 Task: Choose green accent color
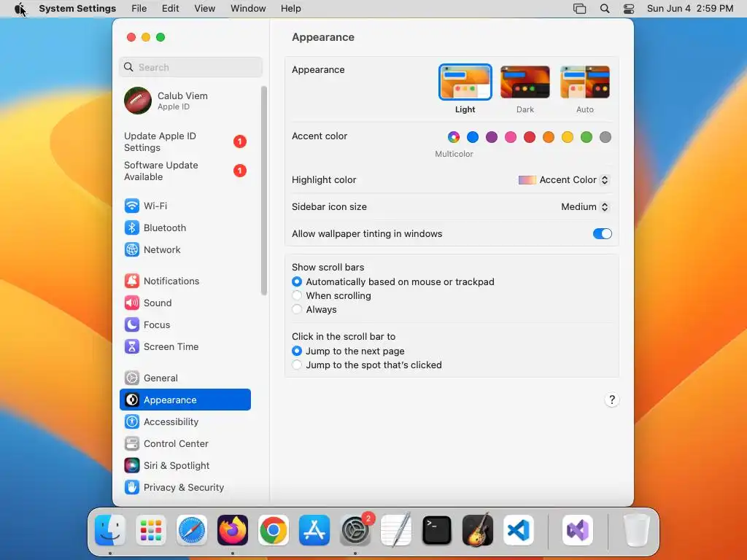tap(587, 137)
